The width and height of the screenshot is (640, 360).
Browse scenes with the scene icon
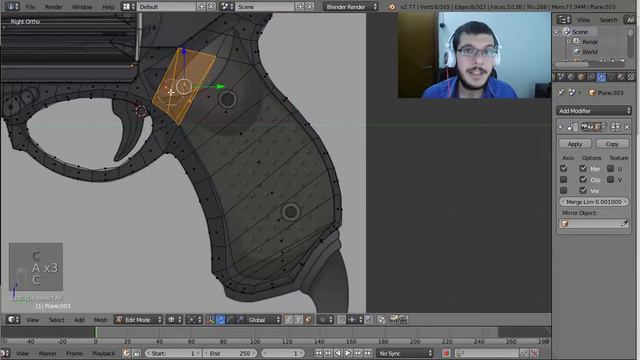coord(227,7)
